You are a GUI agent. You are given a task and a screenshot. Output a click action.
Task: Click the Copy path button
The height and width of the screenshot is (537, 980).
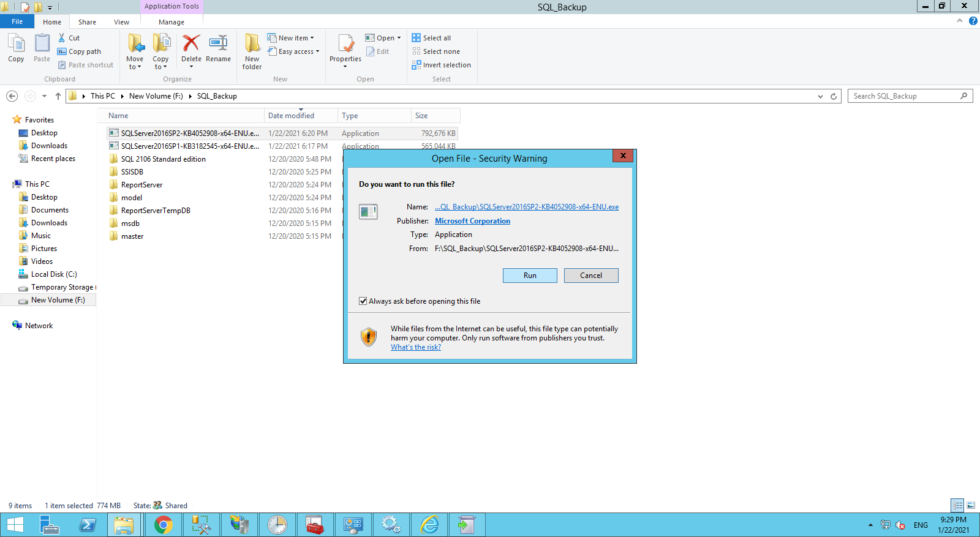[x=80, y=51]
